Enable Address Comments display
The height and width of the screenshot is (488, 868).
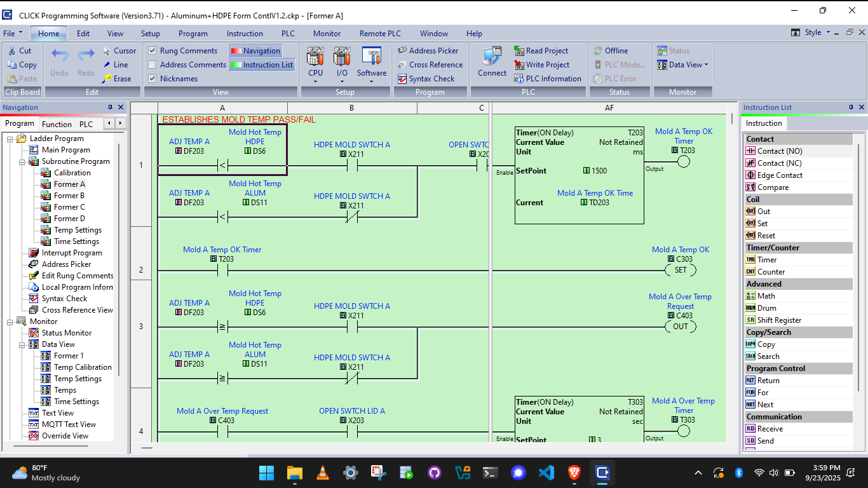[x=152, y=64]
